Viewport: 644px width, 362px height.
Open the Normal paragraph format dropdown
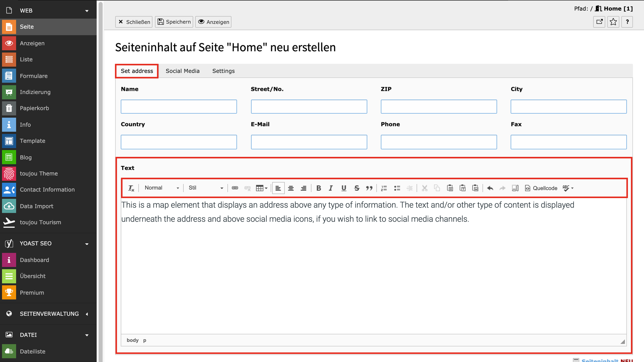[x=162, y=188]
